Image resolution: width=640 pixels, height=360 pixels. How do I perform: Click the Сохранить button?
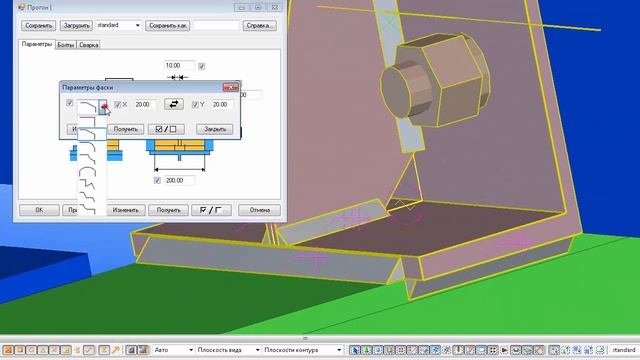click(38, 25)
